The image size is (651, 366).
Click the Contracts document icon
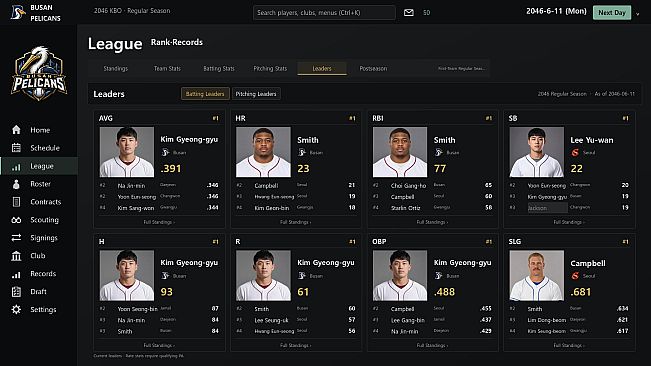pos(16,202)
